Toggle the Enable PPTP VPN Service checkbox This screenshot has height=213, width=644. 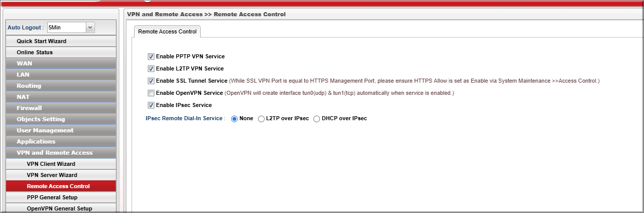(151, 56)
